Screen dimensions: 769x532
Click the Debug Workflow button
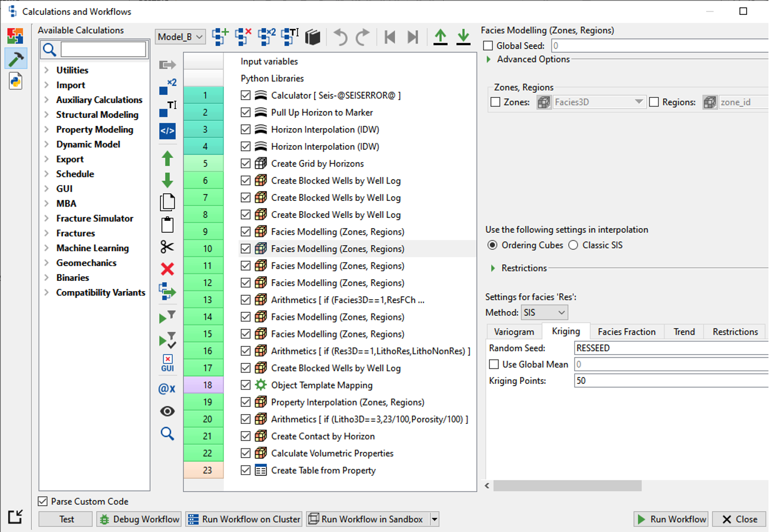(x=139, y=519)
